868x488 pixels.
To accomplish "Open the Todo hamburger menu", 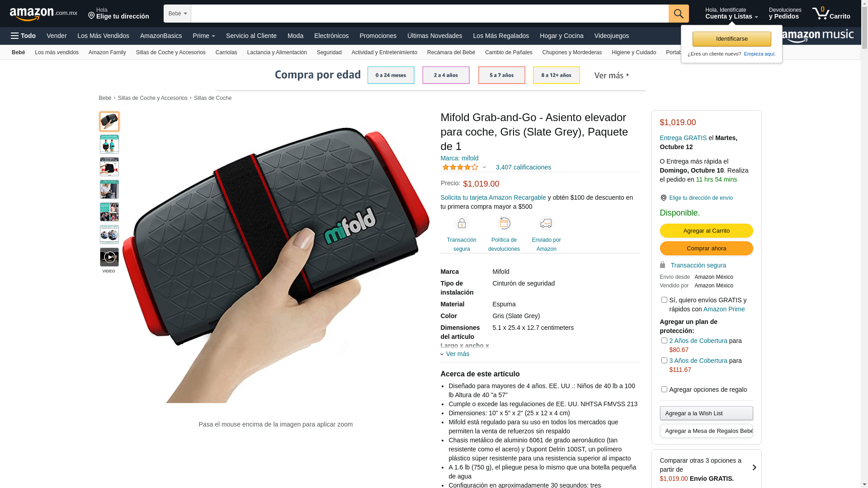I will pyautogui.click(x=23, y=36).
